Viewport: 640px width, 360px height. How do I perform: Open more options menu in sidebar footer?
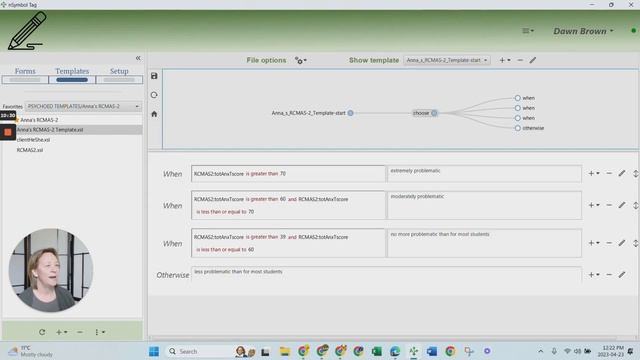[100, 332]
